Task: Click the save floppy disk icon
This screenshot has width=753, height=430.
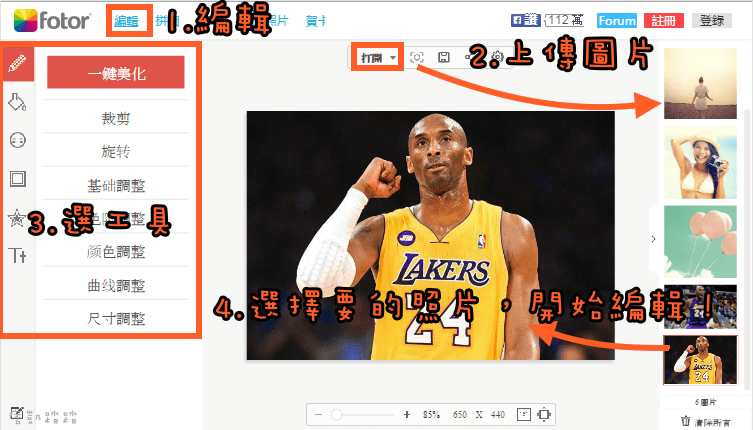Action: tap(444, 58)
